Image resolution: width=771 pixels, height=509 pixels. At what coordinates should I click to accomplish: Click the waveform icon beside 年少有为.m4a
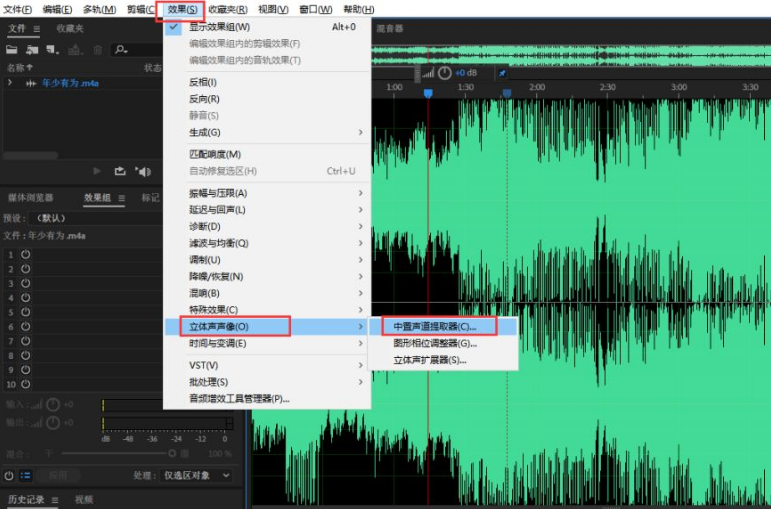[x=31, y=84]
